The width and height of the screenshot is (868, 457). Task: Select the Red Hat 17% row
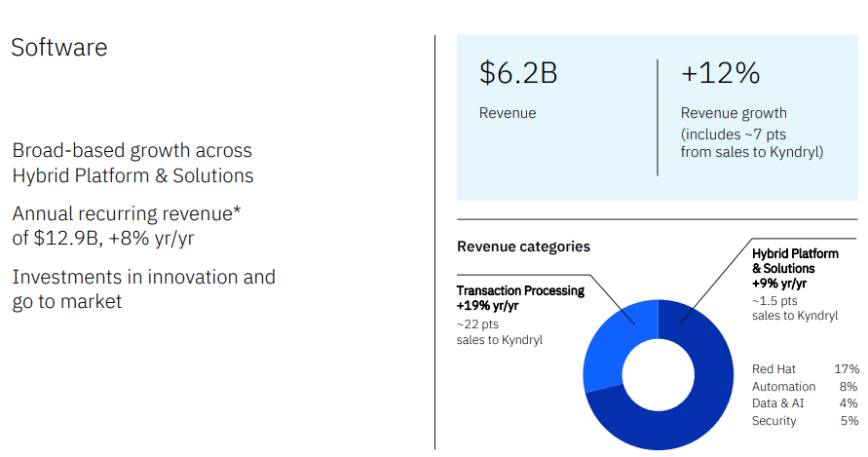click(x=805, y=369)
